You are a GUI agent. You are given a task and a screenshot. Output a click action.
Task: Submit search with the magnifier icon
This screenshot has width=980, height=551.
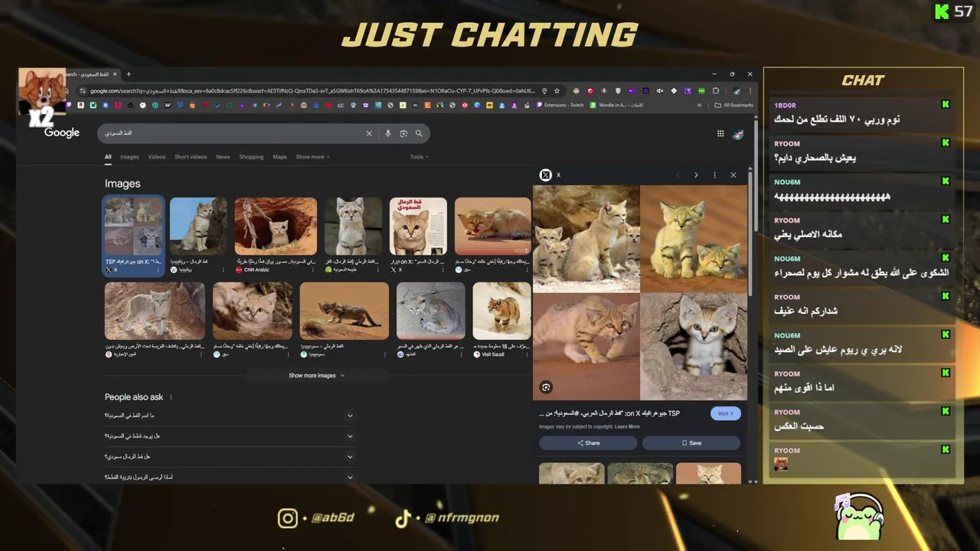click(419, 133)
